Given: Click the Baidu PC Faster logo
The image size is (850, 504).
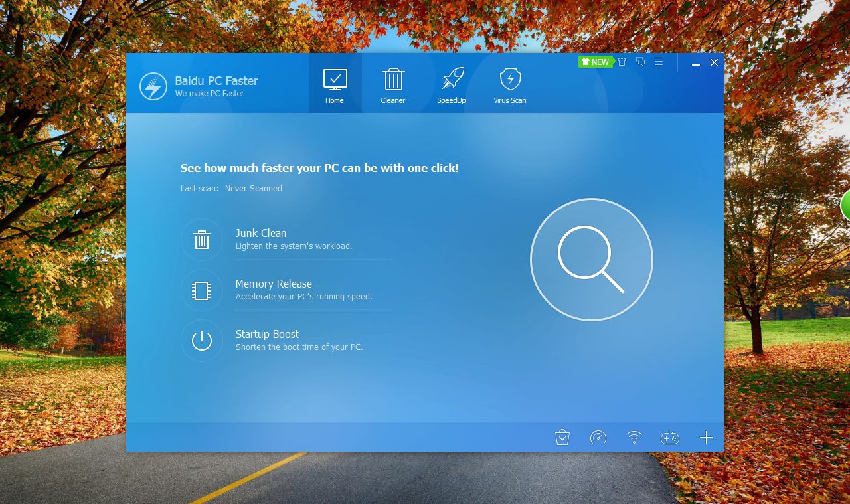Looking at the screenshot, I should pos(153,87).
